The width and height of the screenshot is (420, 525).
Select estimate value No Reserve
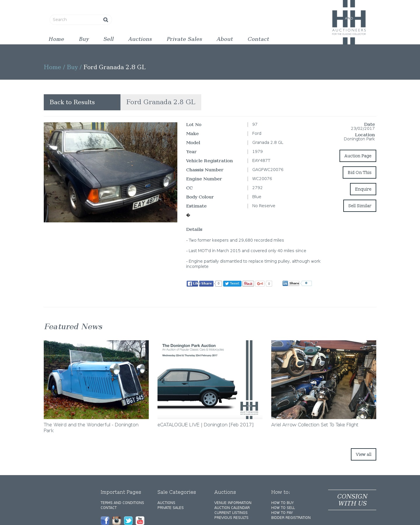click(x=264, y=206)
